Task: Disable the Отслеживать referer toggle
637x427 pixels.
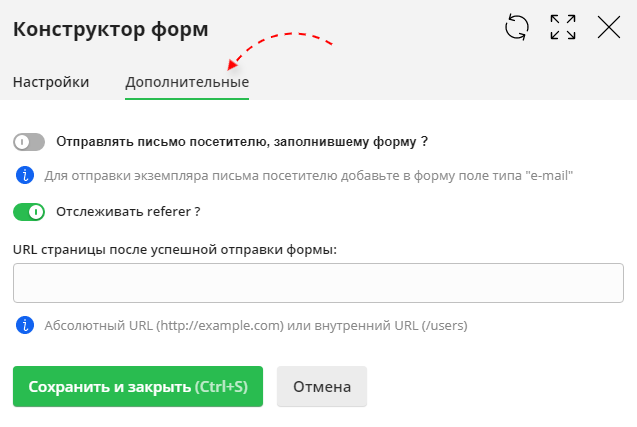Action: pos(29,211)
